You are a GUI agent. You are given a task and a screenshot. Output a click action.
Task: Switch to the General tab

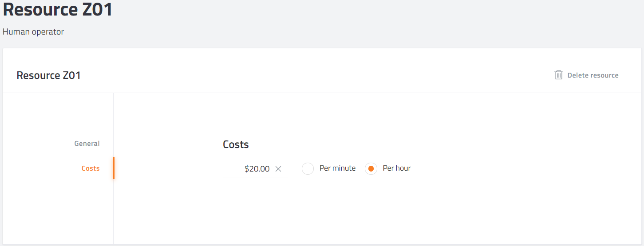[x=87, y=144]
